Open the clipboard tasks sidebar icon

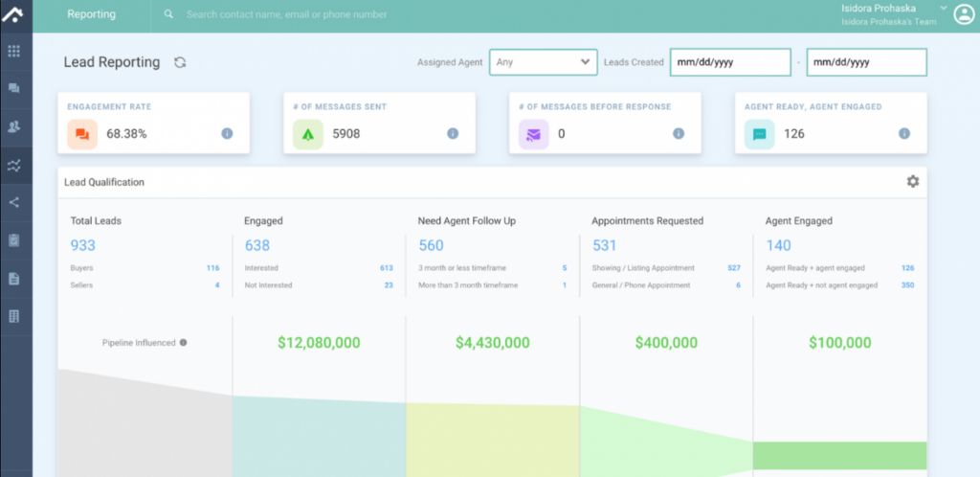click(13, 240)
